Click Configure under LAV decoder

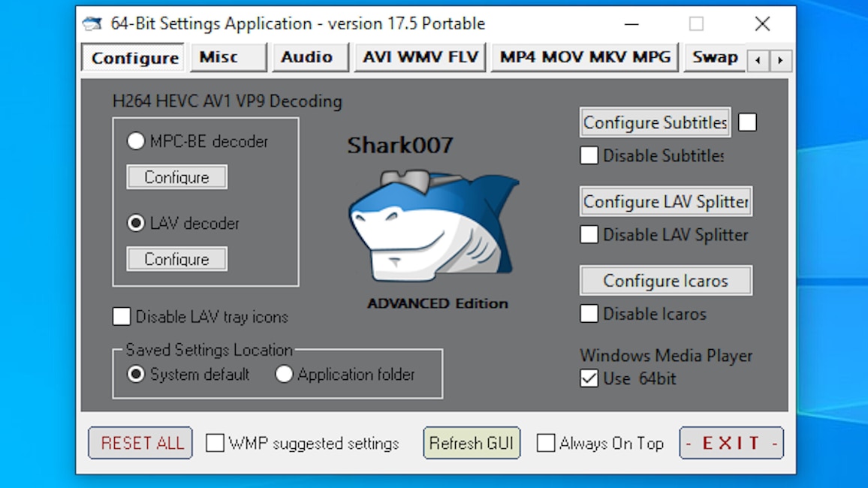176,259
